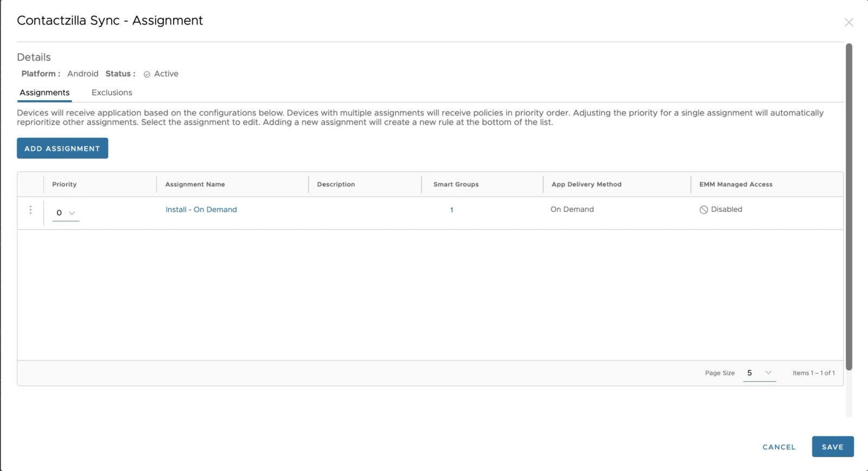Switch to the Assignments tab
Viewport: 868px width, 471px height.
tap(44, 93)
